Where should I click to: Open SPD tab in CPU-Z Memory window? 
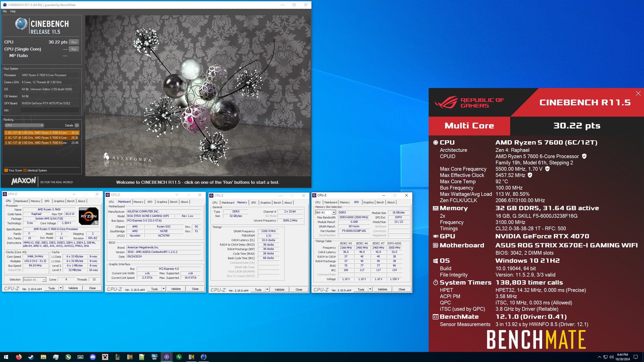(253, 203)
